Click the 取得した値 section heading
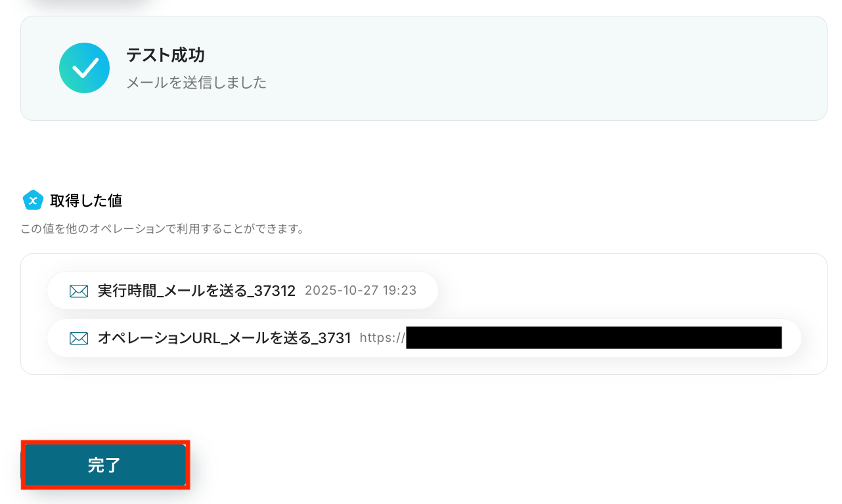842x504 pixels. click(x=86, y=200)
